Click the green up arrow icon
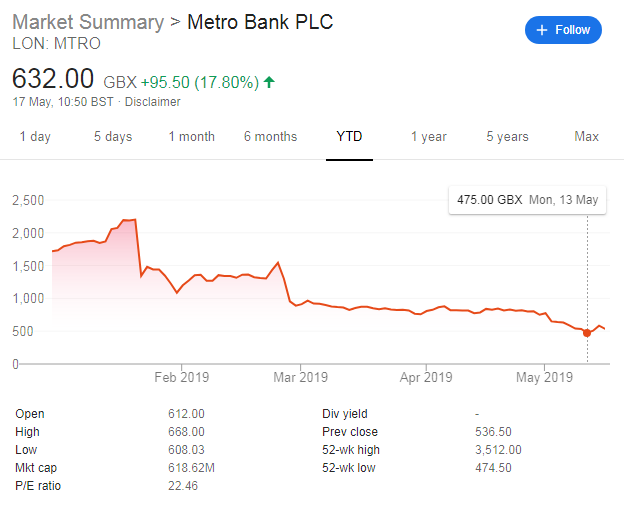The image size is (624, 522). (x=270, y=82)
